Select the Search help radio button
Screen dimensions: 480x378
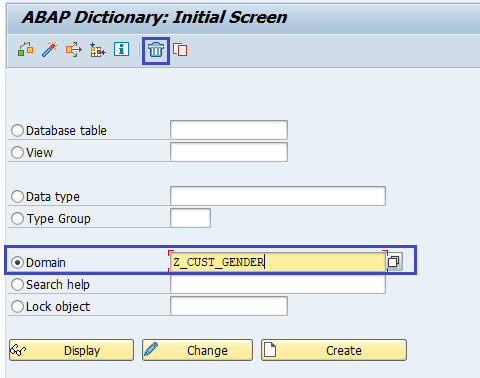(x=17, y=284)
